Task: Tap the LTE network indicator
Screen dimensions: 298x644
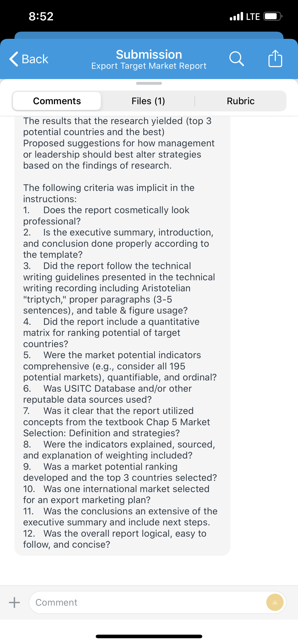Action: 253,17
